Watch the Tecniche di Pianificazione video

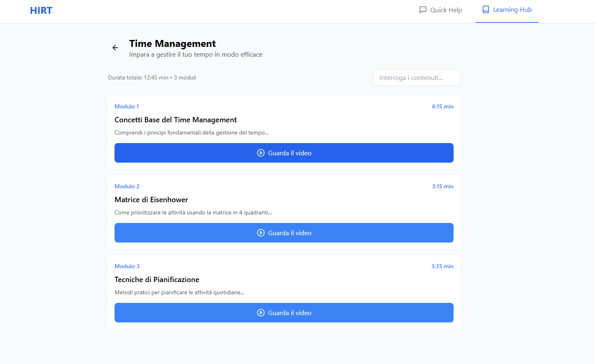284,313
